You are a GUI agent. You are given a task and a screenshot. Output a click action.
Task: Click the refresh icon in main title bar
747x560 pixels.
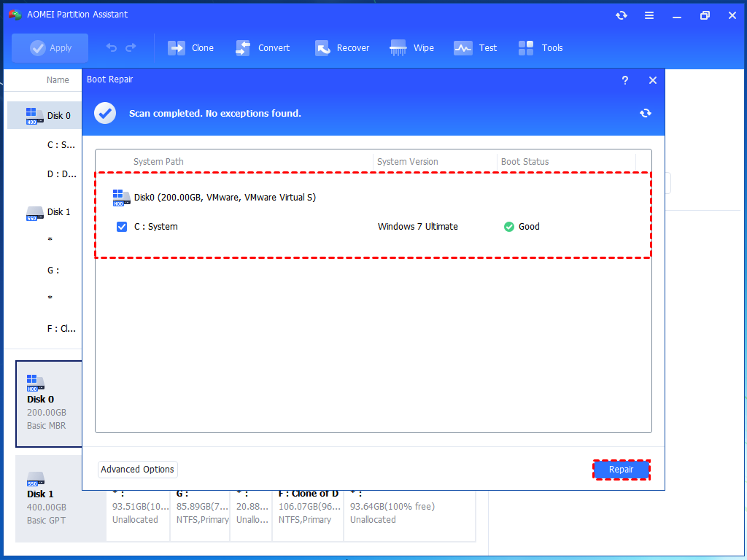pyautogui.click(x=622, y=15)
